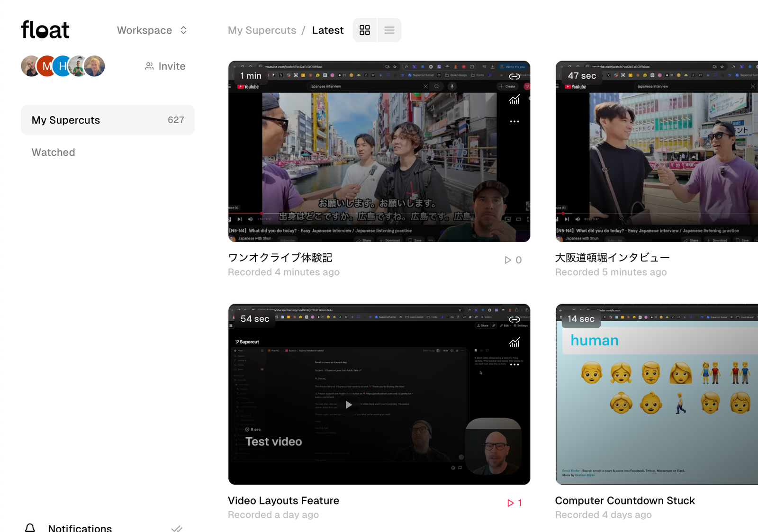The image size is (758, 532).
Task: Click 'Recorded 4 minutes ago' text
Action: (x=284, y=272)
